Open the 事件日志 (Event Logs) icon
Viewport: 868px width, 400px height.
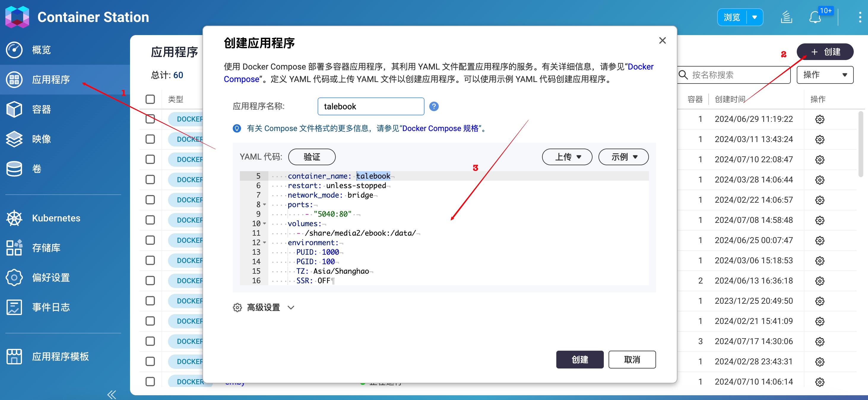(x=14, y=307)
